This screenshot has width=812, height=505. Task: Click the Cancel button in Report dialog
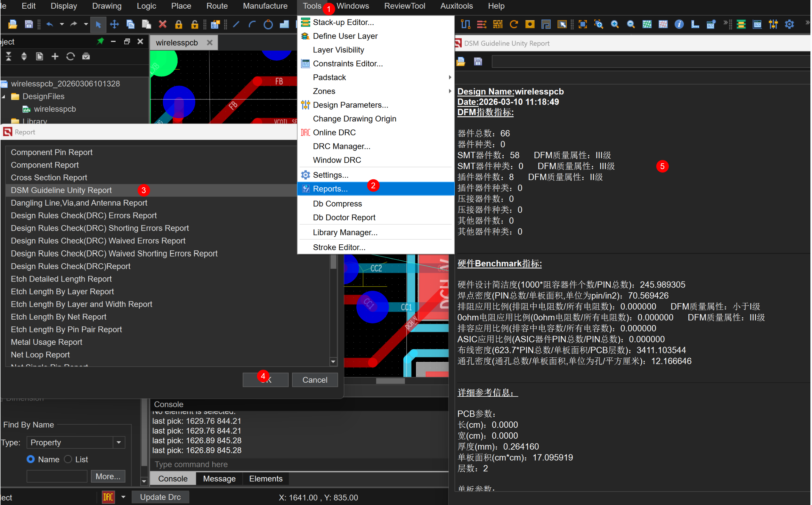click(x=315, y=380)
